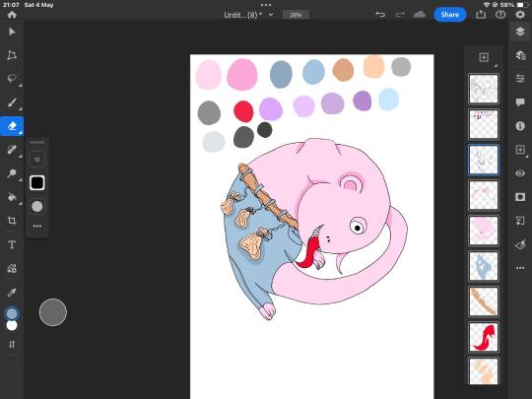
Task: Add a layer mask
Action: [520, 197]
